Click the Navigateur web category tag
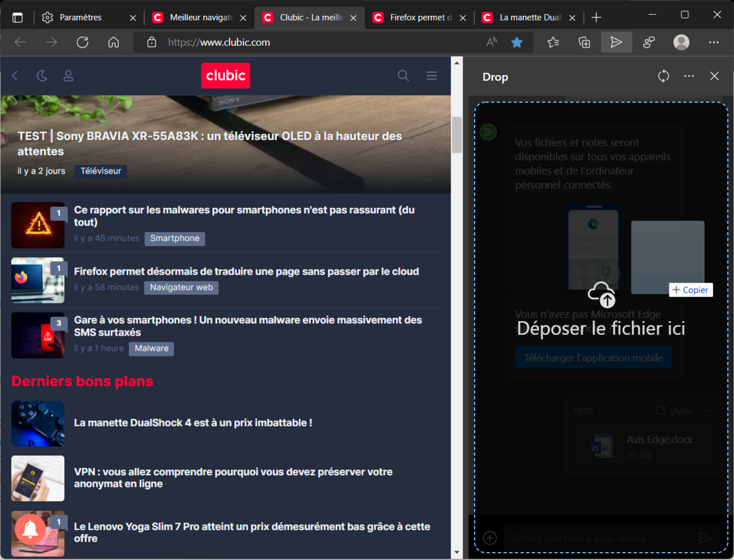Screen dimensions: 734x560 point(181,287)
